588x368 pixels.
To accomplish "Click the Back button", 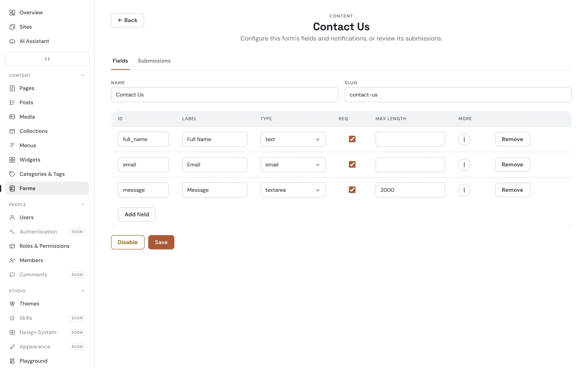I will click(x=128, y=20).
